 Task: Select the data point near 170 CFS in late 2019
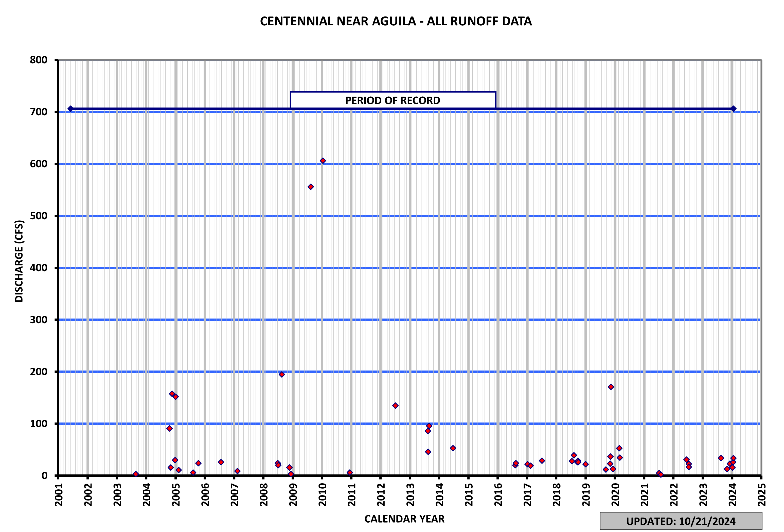[x=611, y=387]
